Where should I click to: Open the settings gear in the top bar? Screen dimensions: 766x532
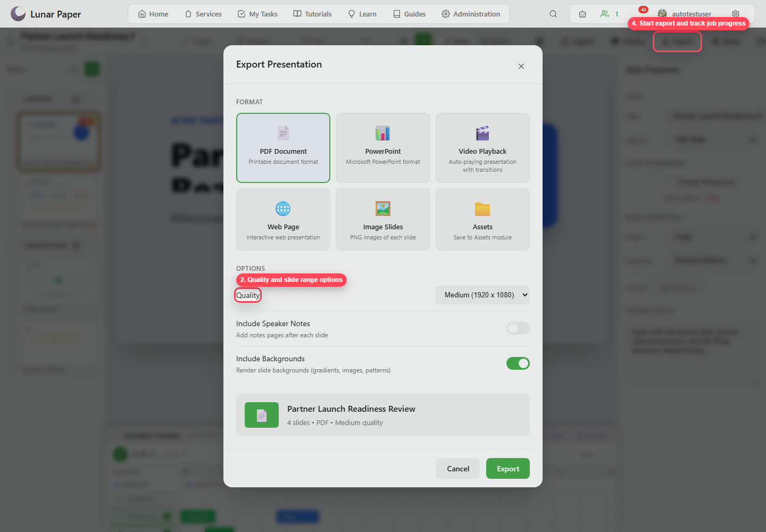coord(736,14)
